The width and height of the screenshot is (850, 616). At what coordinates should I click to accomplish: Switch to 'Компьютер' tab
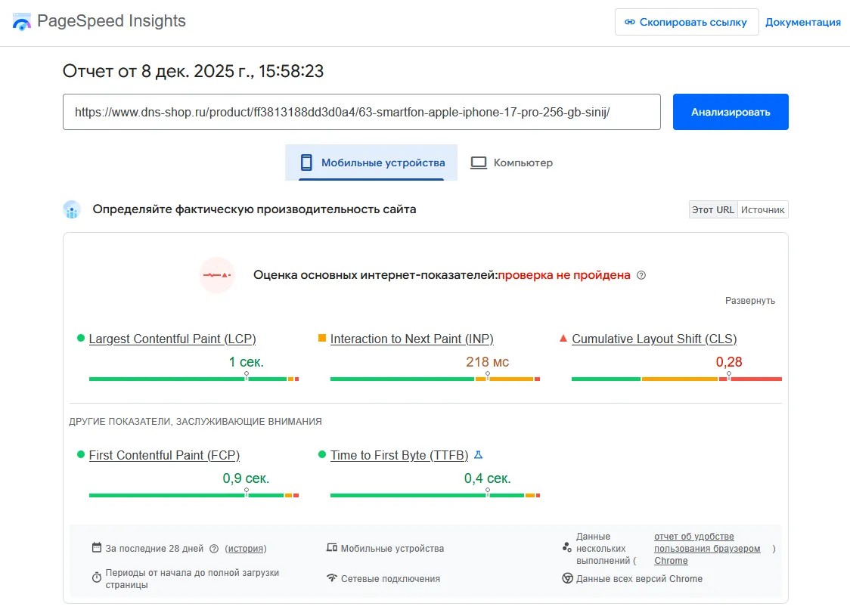(512, 163)
